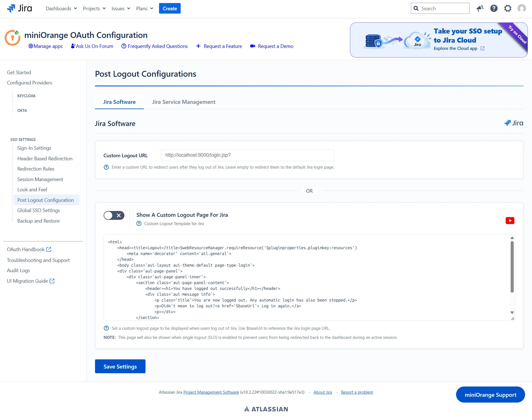Open the feedback megaphone icon

click(x=480, y=8)
